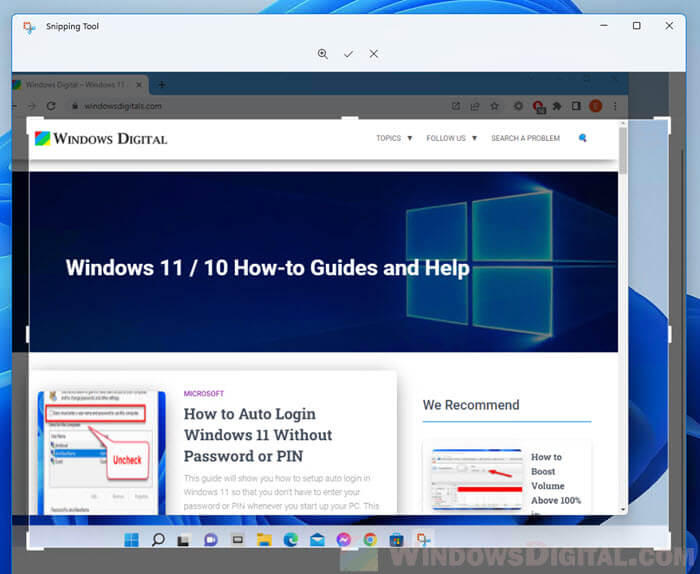Click the scrollbar down arrow on the webpage

click(x=623, y=509)
